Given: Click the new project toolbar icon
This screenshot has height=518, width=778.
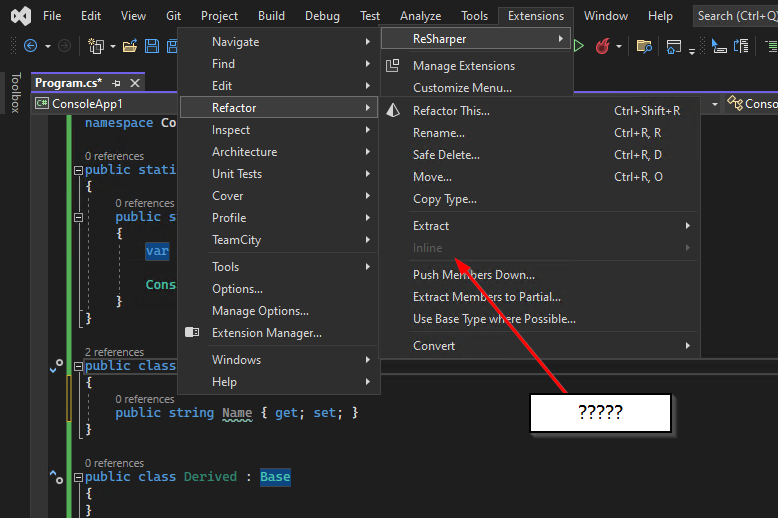Looking at the screenshot, I should coord(95,46).
